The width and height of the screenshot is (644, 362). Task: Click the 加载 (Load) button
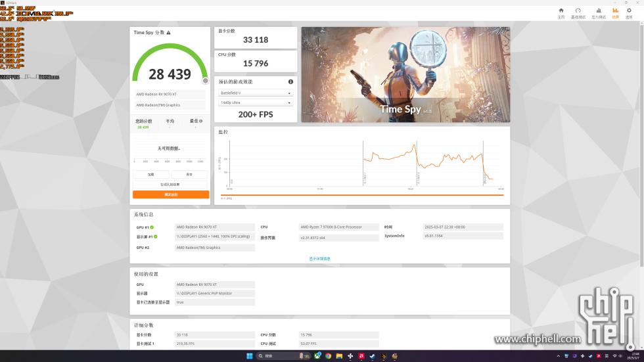click(x=150, y=175)
